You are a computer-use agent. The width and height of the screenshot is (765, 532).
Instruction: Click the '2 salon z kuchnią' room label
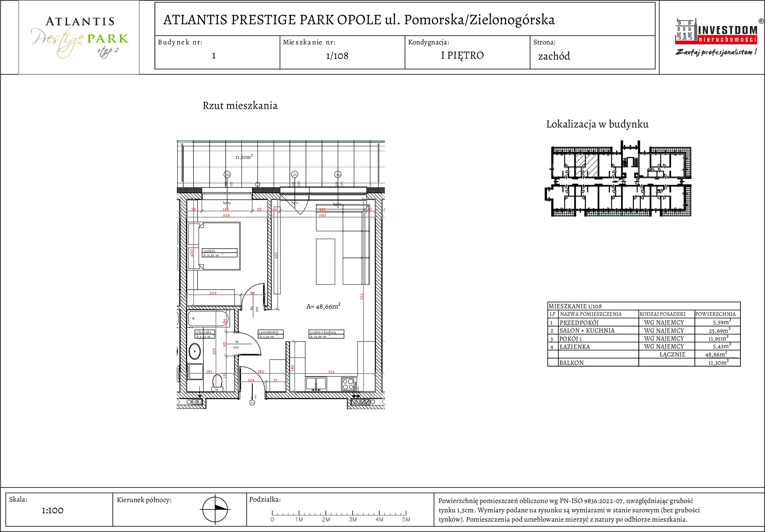click(x=326, y=334)
